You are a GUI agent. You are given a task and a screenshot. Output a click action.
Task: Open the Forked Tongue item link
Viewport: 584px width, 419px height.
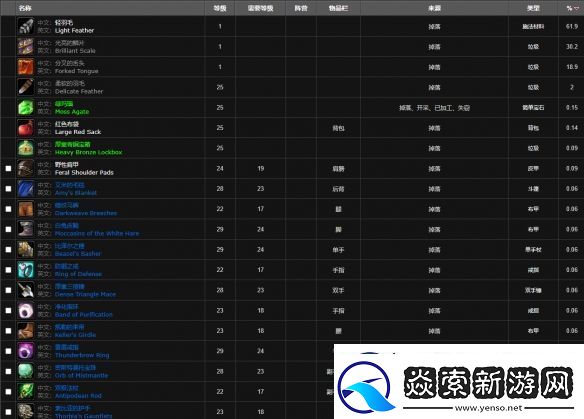[x=76, y=71]
